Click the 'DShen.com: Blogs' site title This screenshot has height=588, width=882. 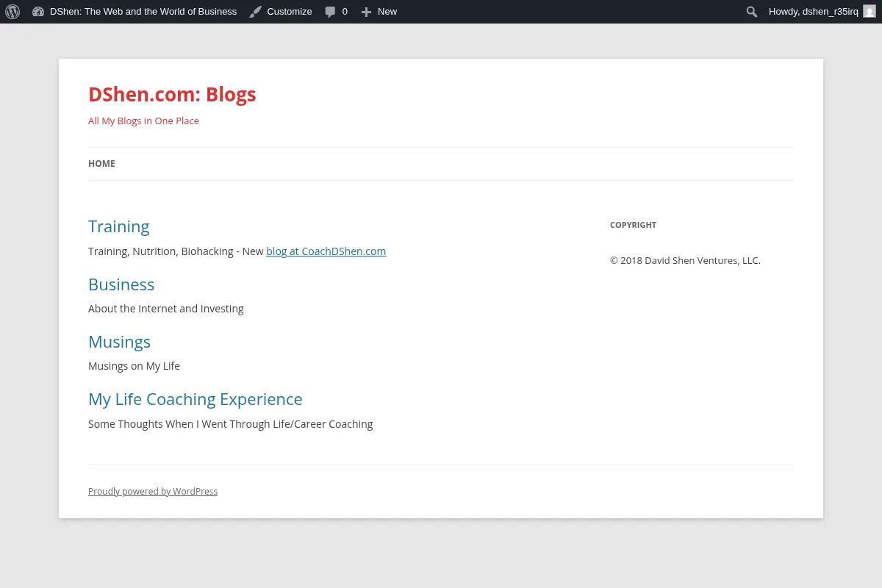coord(172,95)
